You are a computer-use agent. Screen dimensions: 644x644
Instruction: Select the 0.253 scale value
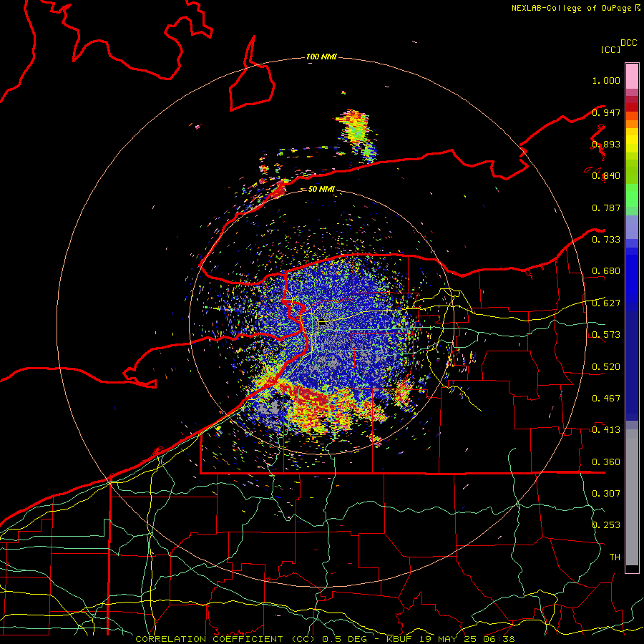[x=606, y=525]
